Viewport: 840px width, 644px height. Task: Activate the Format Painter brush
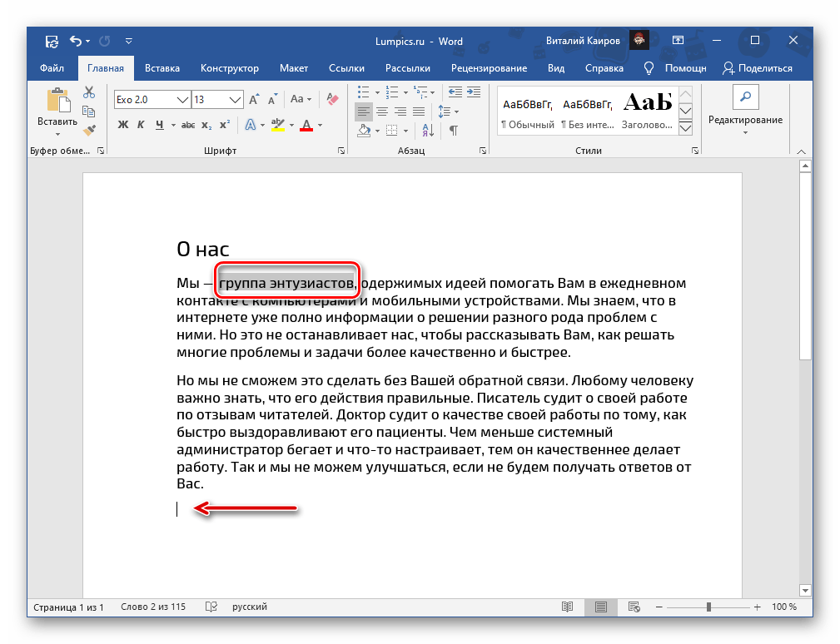coord(89,130)
